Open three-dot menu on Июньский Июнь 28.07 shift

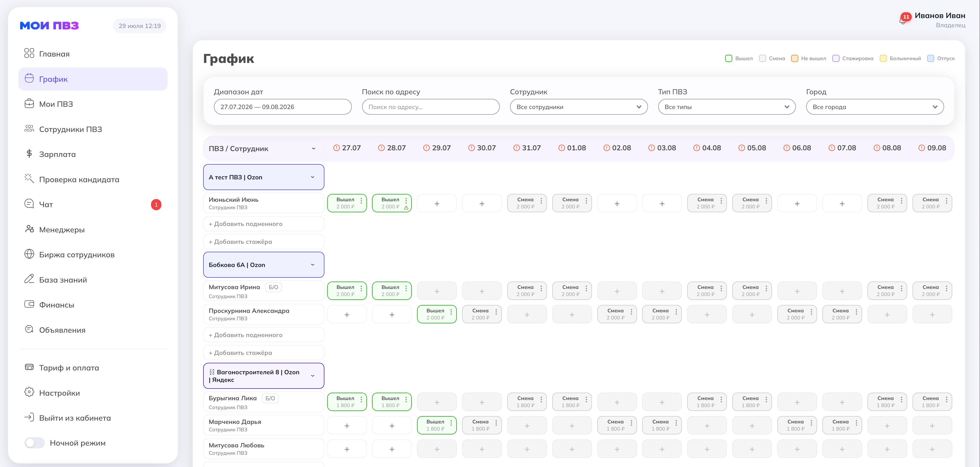[406, 200]
